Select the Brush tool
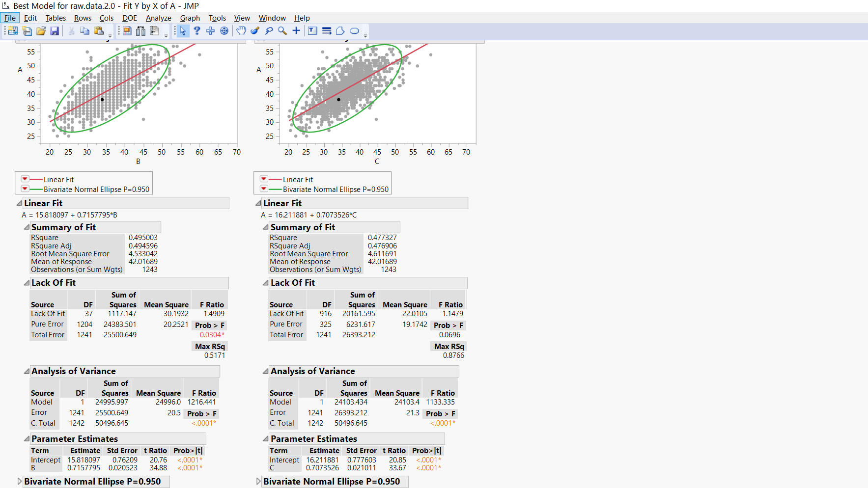Image resolution: width=868 pixels, height=488 pixels. 254,31
